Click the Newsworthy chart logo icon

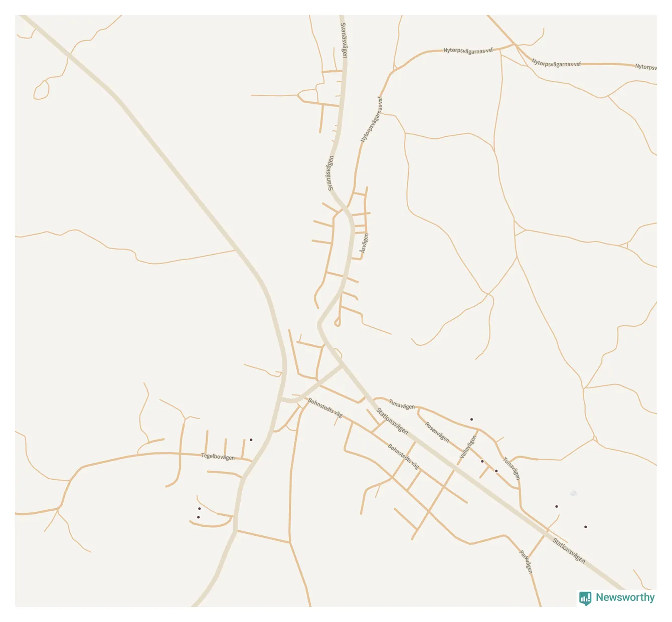(585, 598)
